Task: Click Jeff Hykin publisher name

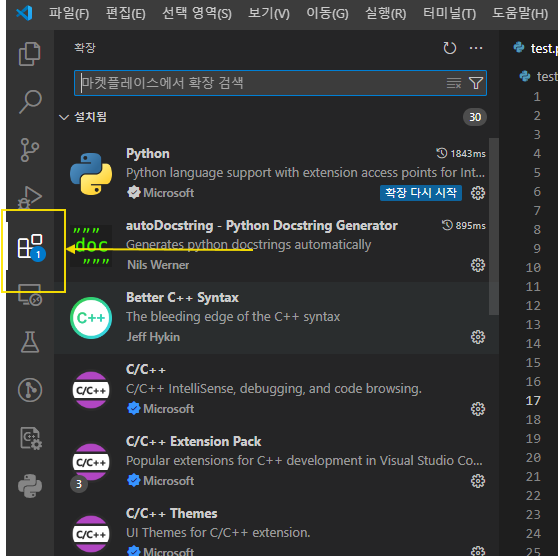Action: [153, 337]
